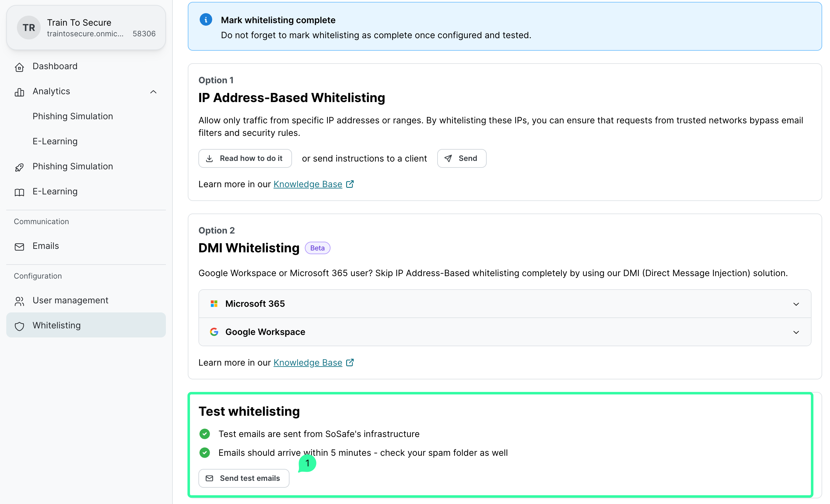Click the green step 1 tooltip marker
Viewport: 830px width, 504px height.
[x=307, y=463]
